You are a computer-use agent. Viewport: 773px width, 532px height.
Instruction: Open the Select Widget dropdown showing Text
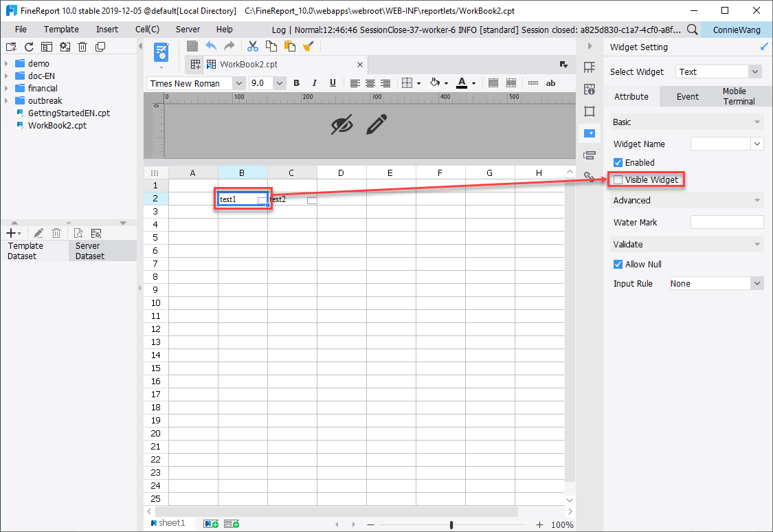pyautogui.click(x=718, y=71)
